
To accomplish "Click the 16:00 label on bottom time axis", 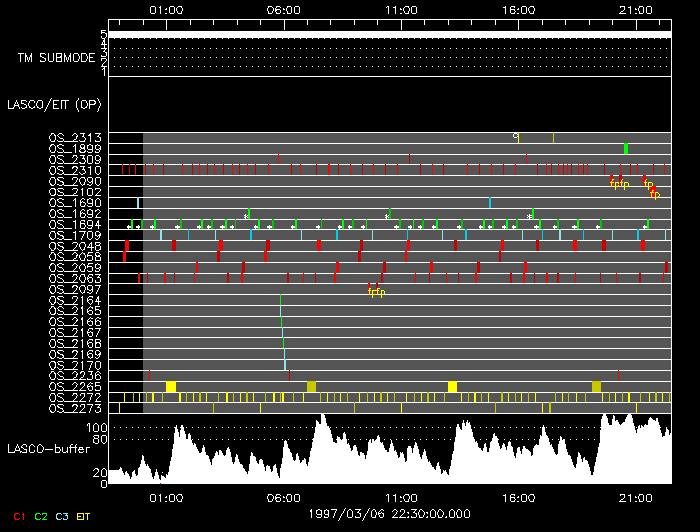I will pos(519,496).
